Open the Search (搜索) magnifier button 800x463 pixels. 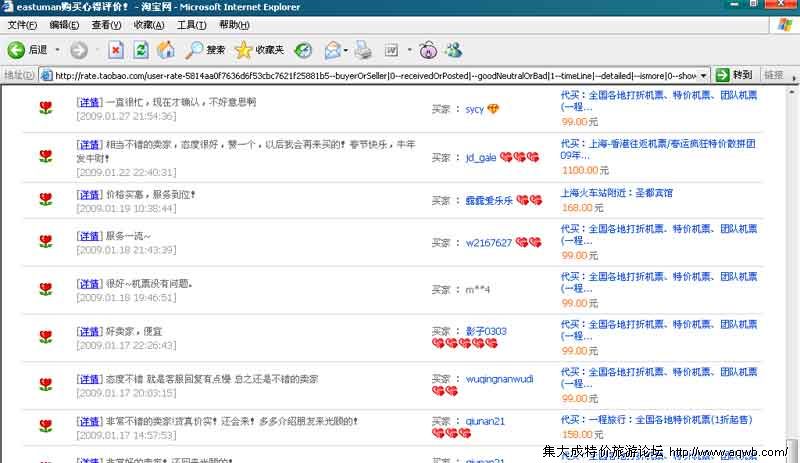(x=205, y=50)
